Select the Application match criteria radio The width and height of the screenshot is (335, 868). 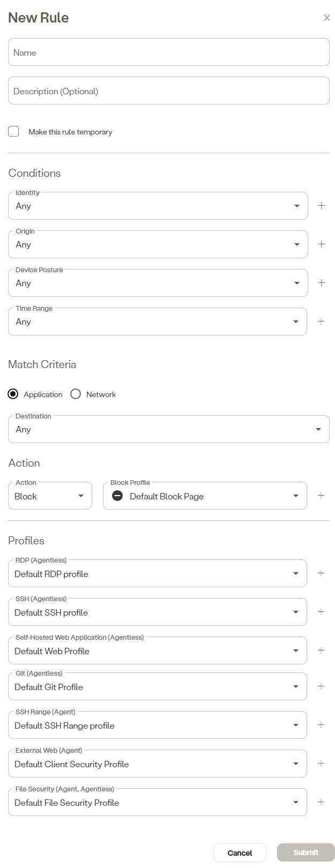(13, 394)
